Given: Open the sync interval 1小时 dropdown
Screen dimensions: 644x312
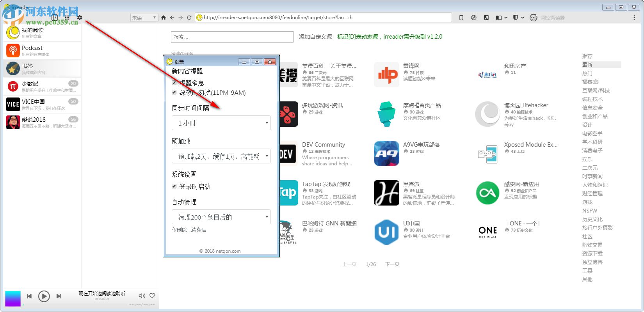Looking at the screenshot, I should 221,123.
